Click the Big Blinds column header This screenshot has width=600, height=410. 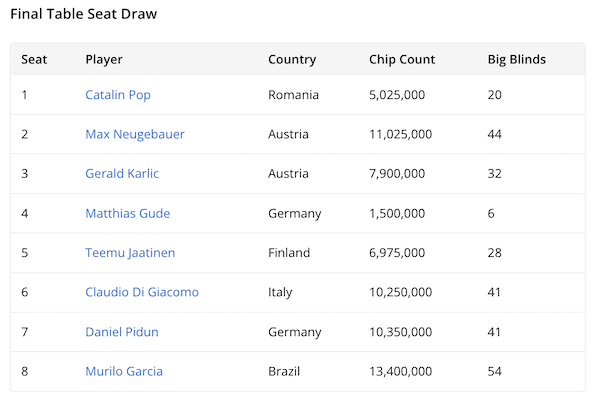click(x=516, y=59)
